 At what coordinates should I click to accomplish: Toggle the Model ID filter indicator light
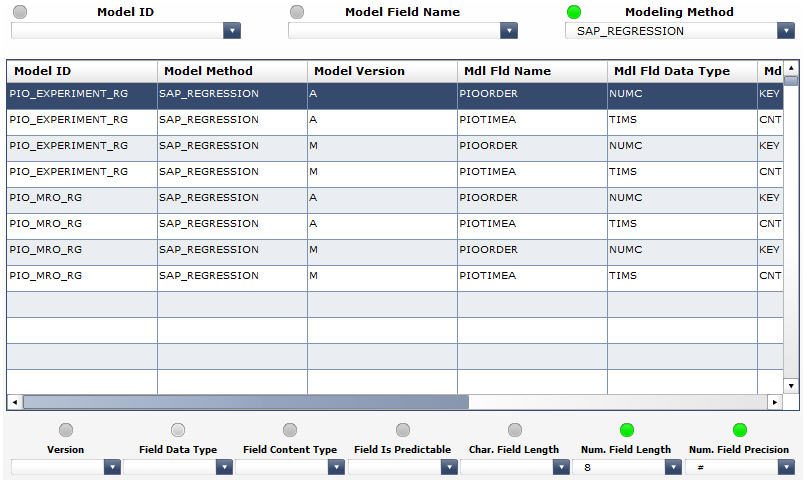tap(20, 12)
